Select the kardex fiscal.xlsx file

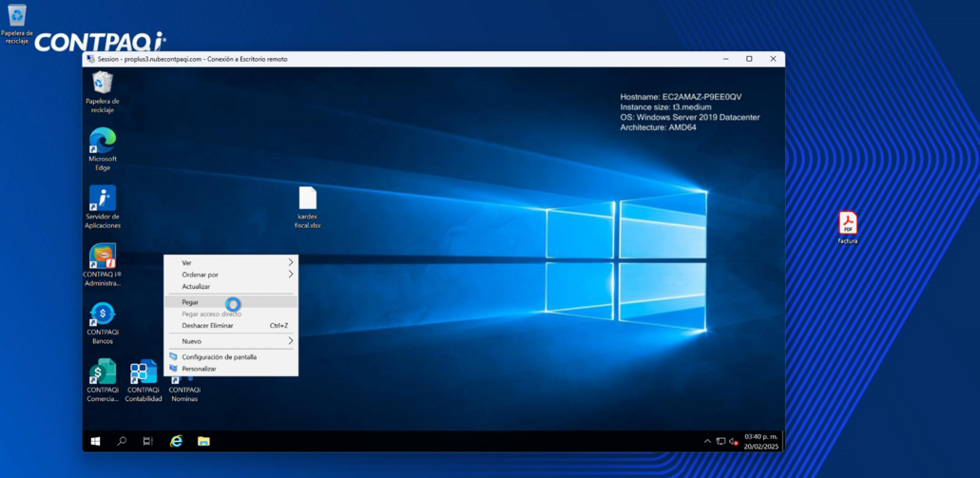pyautogui.click(x=307, y=200)
